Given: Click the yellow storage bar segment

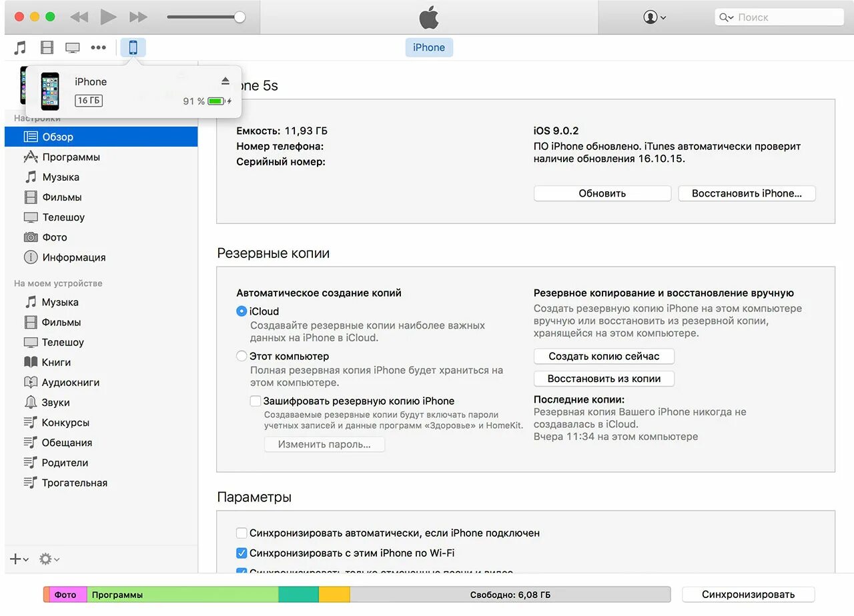Looking at the screenshot, I should coord(334,595).
